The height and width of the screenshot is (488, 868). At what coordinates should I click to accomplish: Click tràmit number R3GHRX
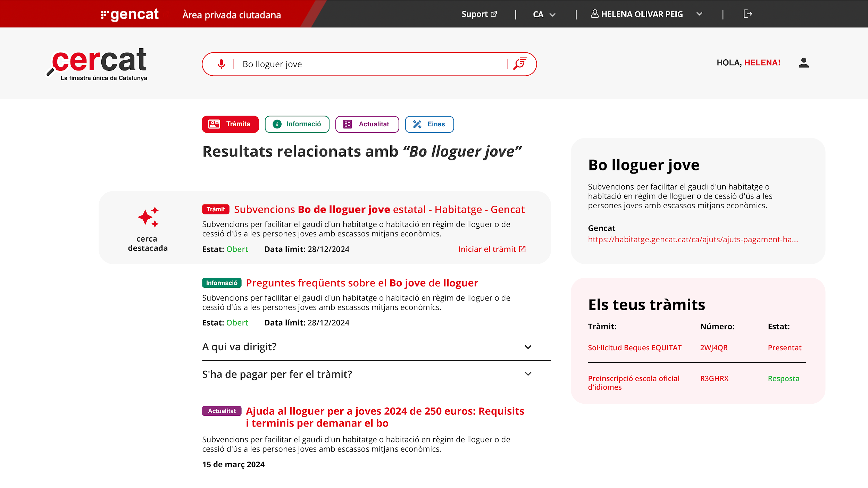pos(714,379)
